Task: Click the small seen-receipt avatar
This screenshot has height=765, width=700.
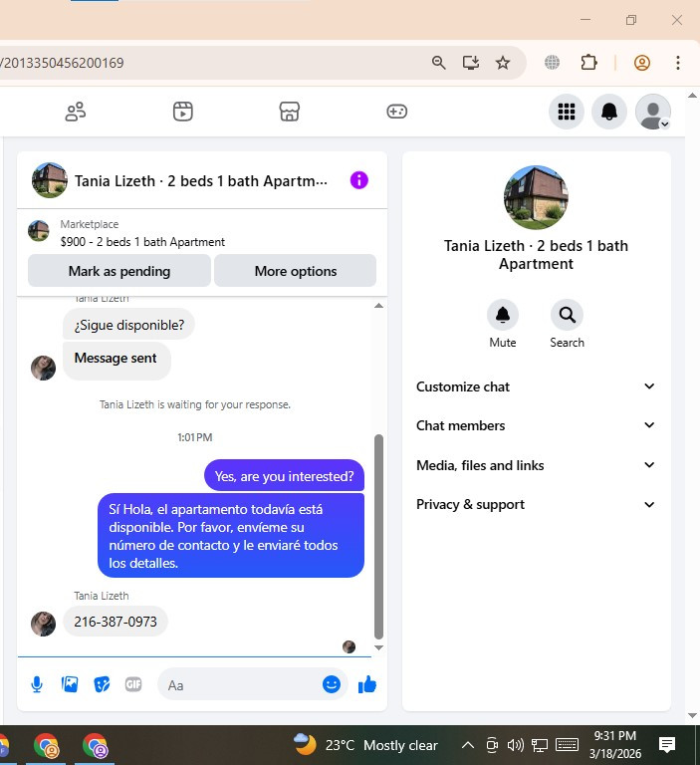Action: [349, 646]
